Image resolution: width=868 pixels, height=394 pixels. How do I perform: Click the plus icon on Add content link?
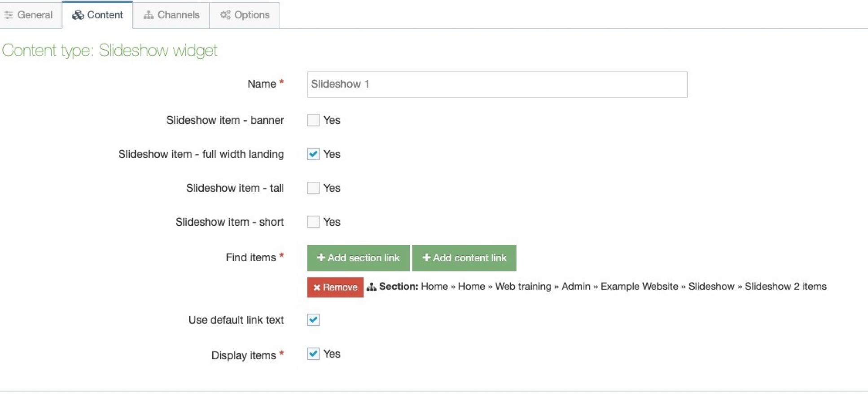click(x=426, y=258)
